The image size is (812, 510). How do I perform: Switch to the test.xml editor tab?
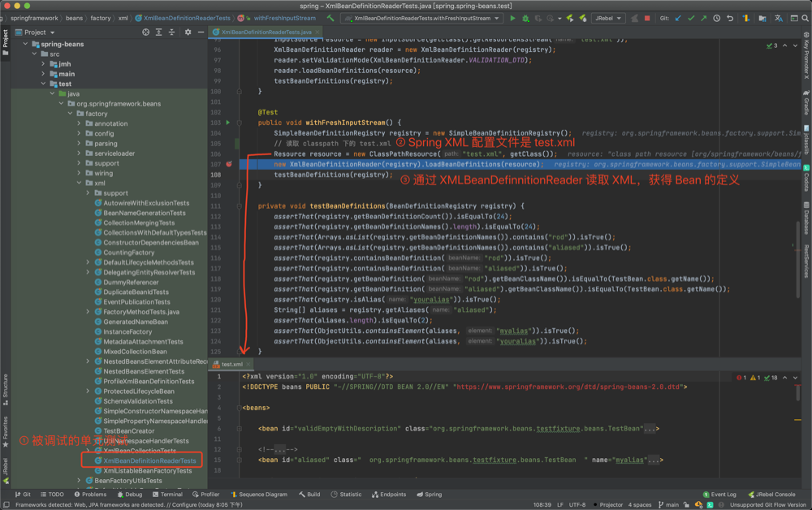[231, 365]
